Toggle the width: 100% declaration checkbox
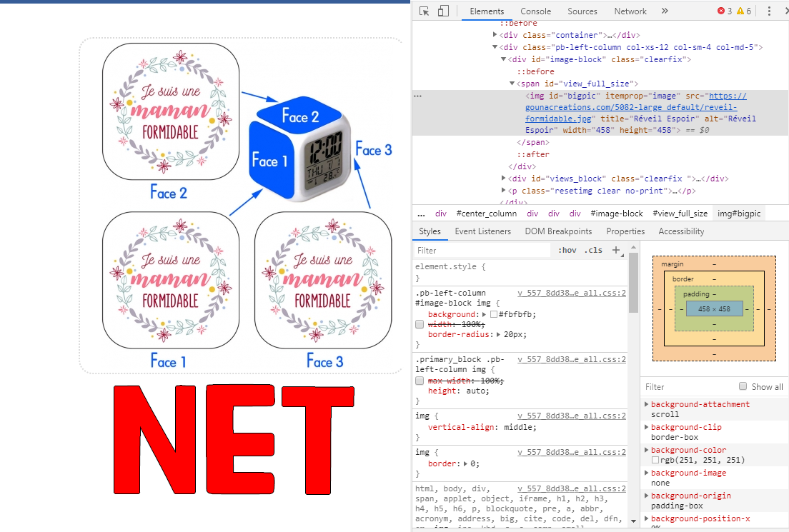 click(420, 324)
